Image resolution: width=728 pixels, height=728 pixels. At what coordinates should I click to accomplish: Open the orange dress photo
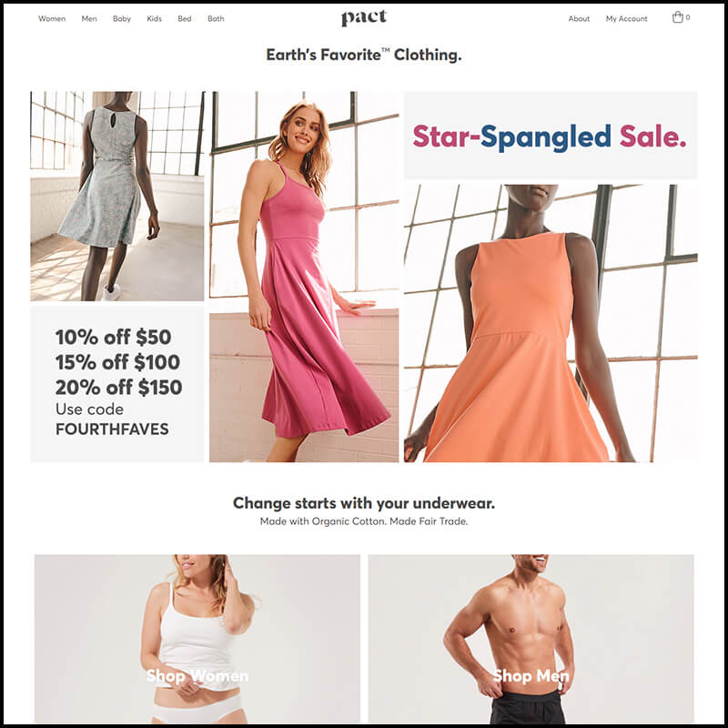pos(551,323)
